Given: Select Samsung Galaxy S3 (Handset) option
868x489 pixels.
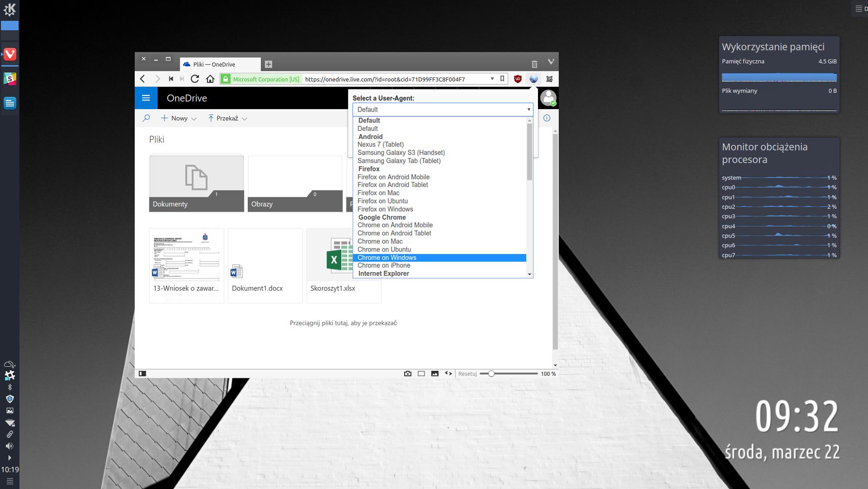Looking at the screenshot, I should pos(401,153).
